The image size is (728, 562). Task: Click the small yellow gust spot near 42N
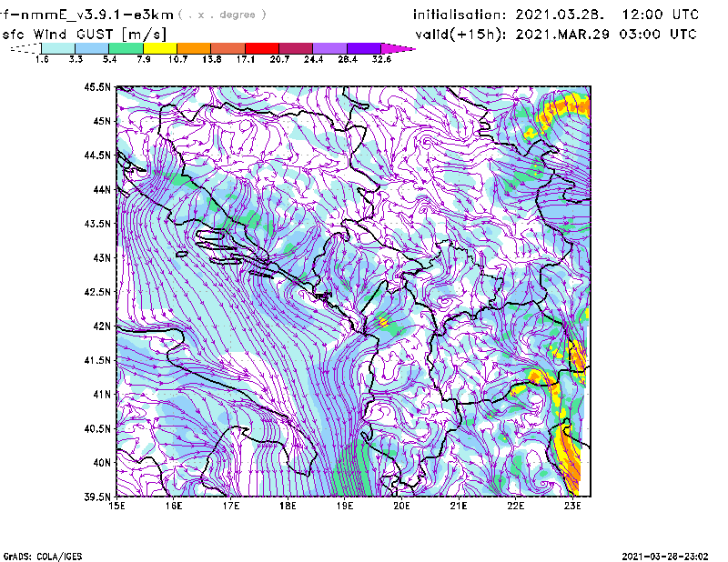(x=384, y=321)
